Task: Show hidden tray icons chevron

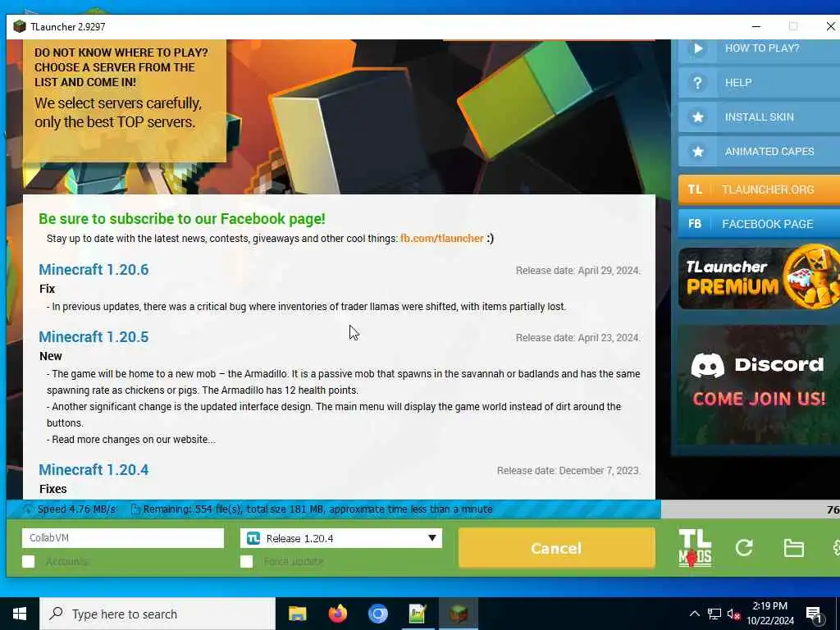Action: (694, 614)
